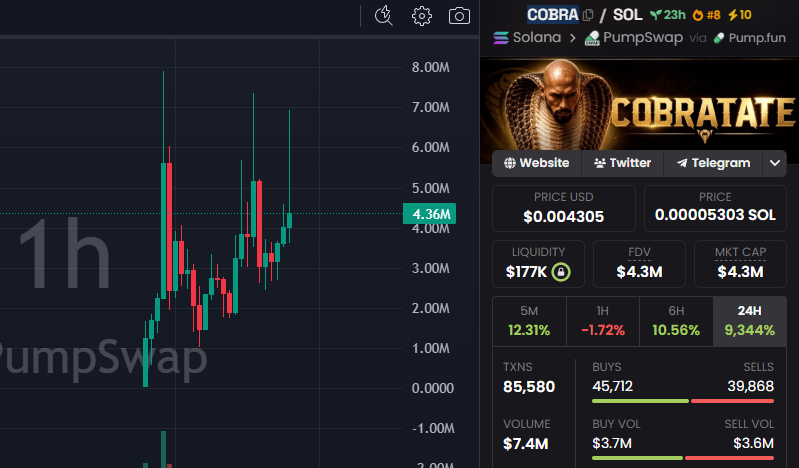Click the SOL quote symbol
This screenshot has height=468, width=799.
[627, 15]
